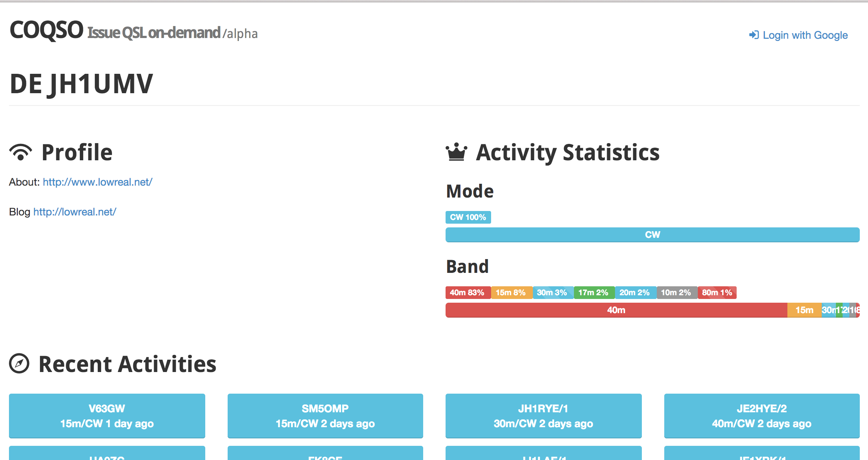Click the red 40m progress bar segment
This screenshot has width=868, height=460.
[616, 310]
